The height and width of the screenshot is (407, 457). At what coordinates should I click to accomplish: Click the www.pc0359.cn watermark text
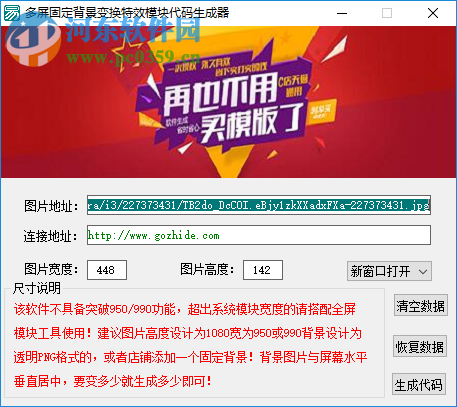(133, 57)
